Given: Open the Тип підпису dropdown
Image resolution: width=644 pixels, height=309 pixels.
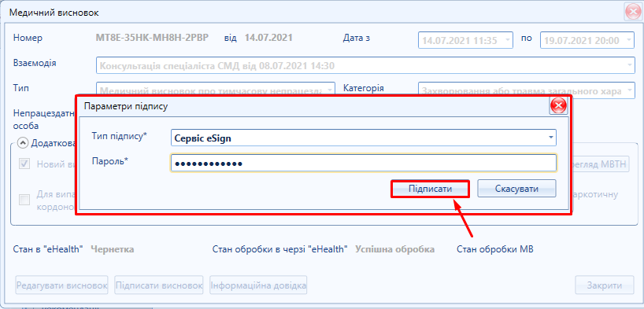Looking at the screenshot, I should pos(551,138).
